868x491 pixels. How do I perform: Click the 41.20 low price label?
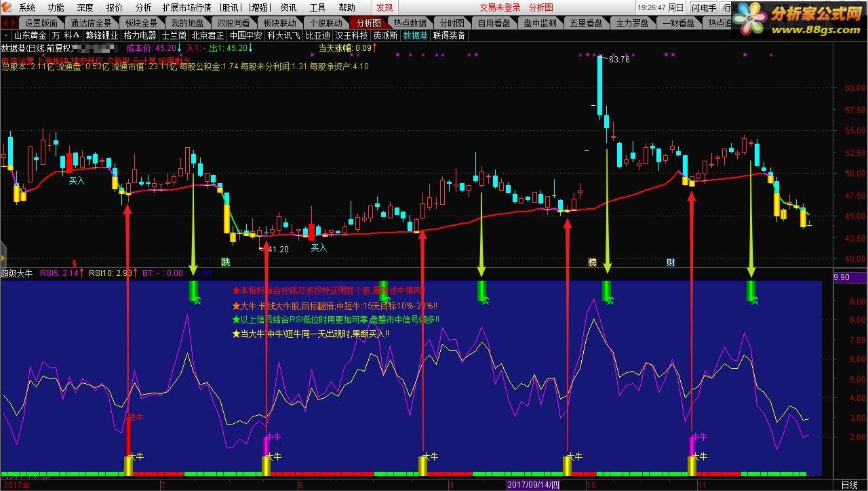coord(278,250)
